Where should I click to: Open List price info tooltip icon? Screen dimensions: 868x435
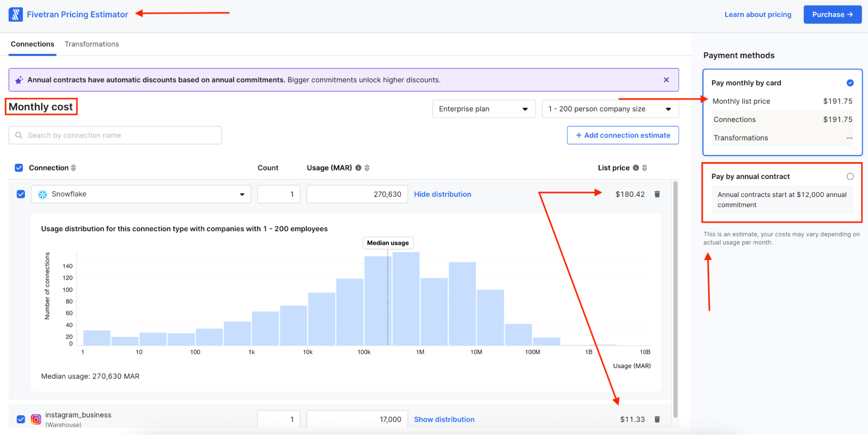(x=636, y=168)
